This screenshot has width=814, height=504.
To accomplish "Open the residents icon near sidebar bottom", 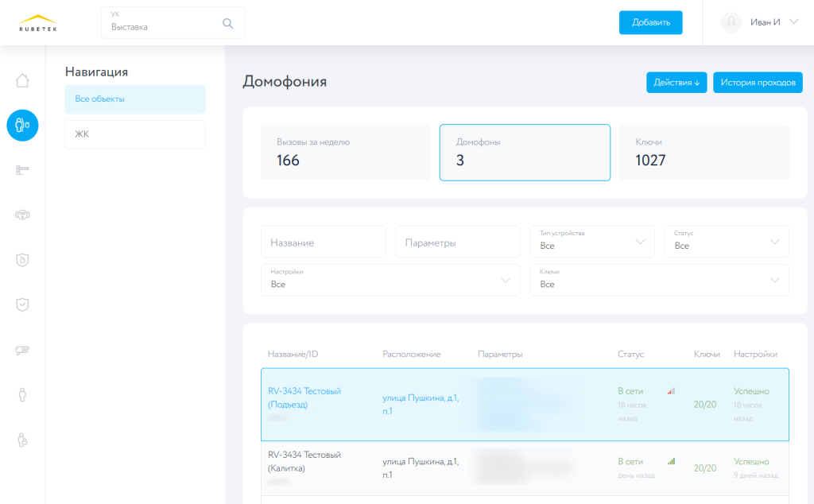I will (22, 393).
